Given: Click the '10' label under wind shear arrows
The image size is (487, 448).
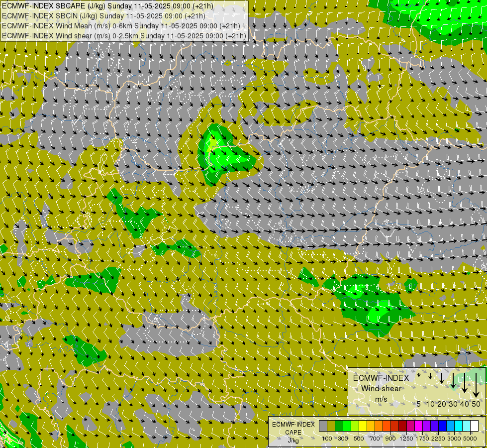Looking at the screenshot, I should coord(430,404).
